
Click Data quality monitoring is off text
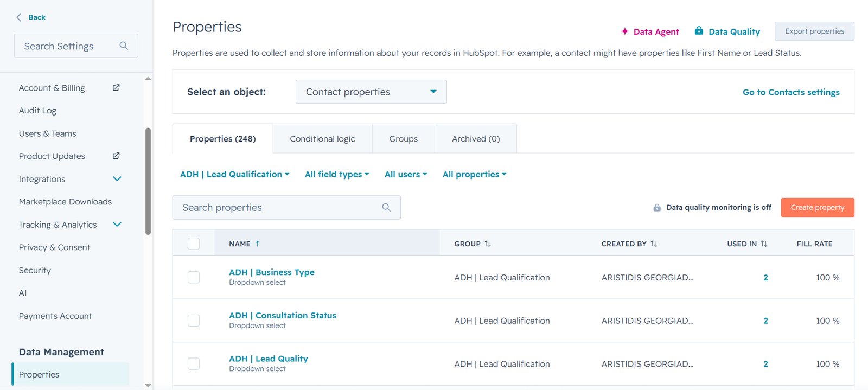(x=719, y=207)
